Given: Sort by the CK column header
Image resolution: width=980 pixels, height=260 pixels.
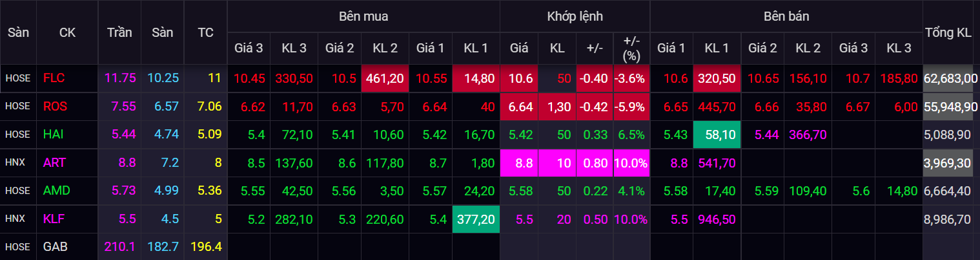Looking at the screenshot, I should (67, 32).
